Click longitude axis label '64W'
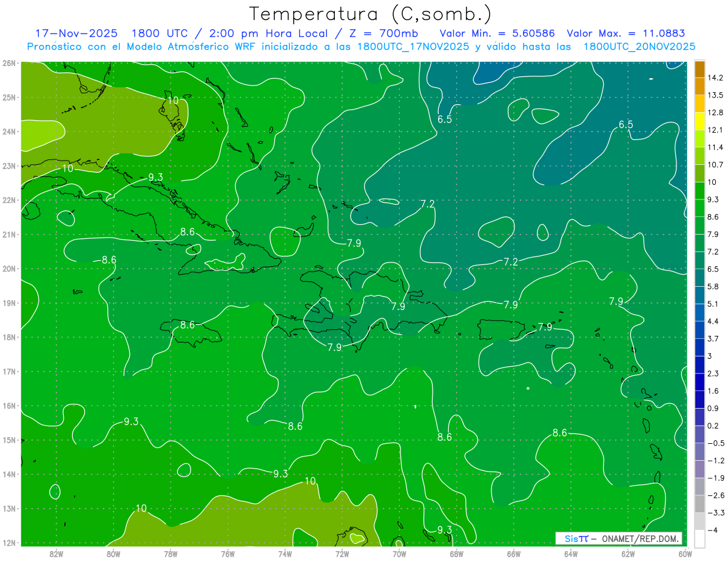Viewport: 728px width, 562px height. click(571, 554)
